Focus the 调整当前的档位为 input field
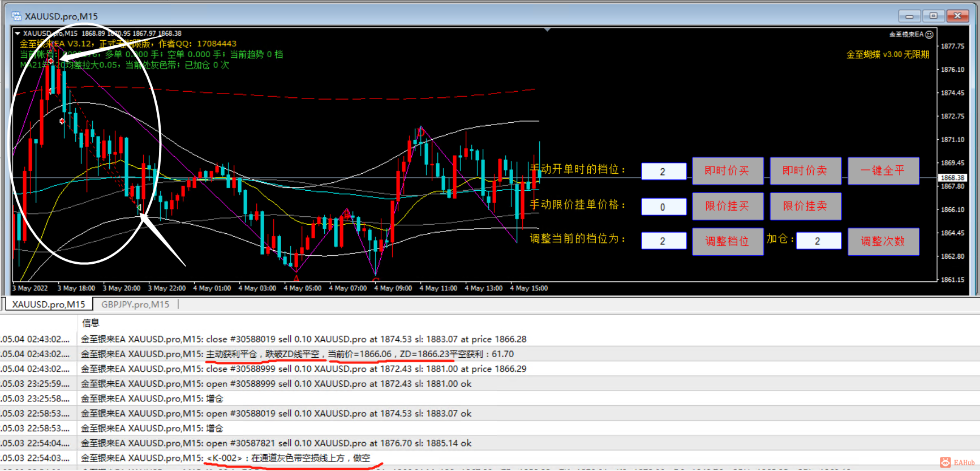The height and width of the screenshot is (471, 980). click(664, 241)
